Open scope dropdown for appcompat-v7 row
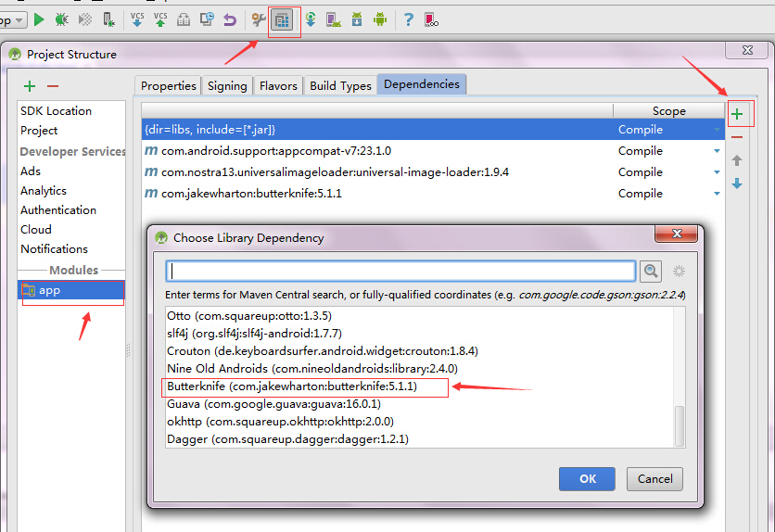 point(717,151)
